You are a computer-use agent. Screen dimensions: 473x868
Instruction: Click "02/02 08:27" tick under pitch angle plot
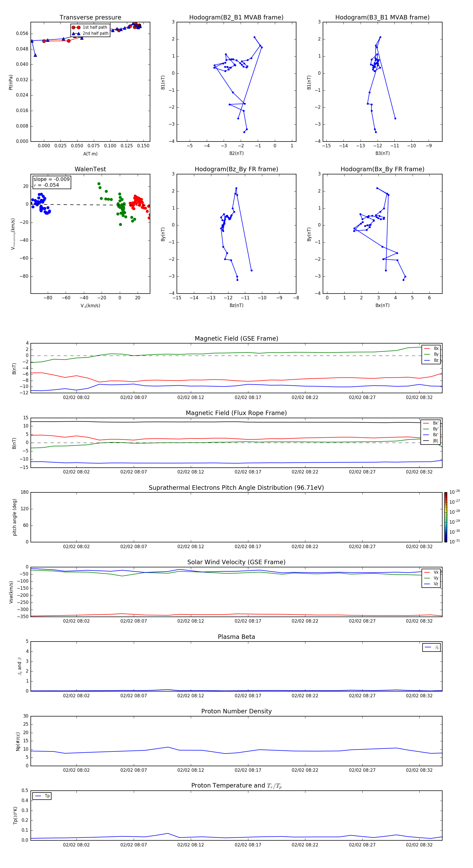click(362, 547)
